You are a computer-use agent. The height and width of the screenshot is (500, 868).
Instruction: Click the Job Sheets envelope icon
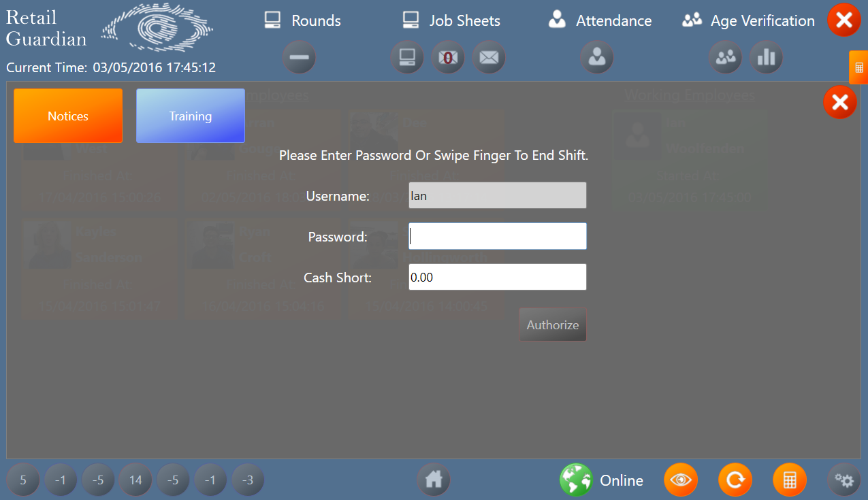coord(489,58)
